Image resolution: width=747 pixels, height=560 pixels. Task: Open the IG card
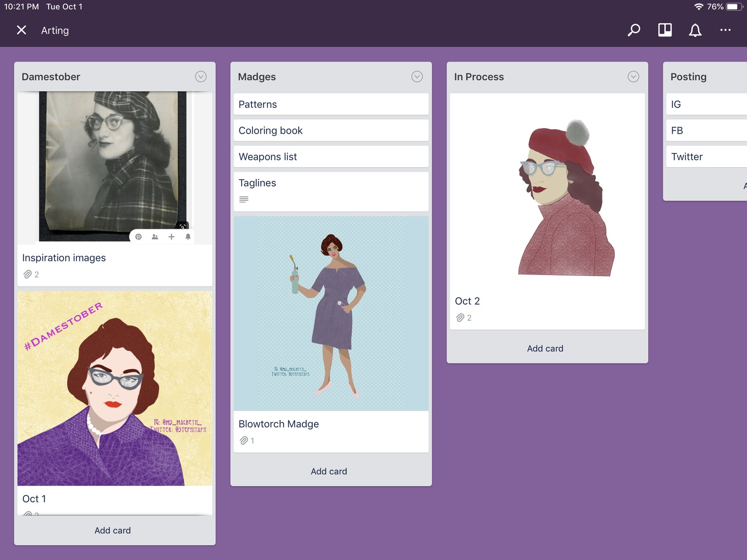click(x=707, y=105)
